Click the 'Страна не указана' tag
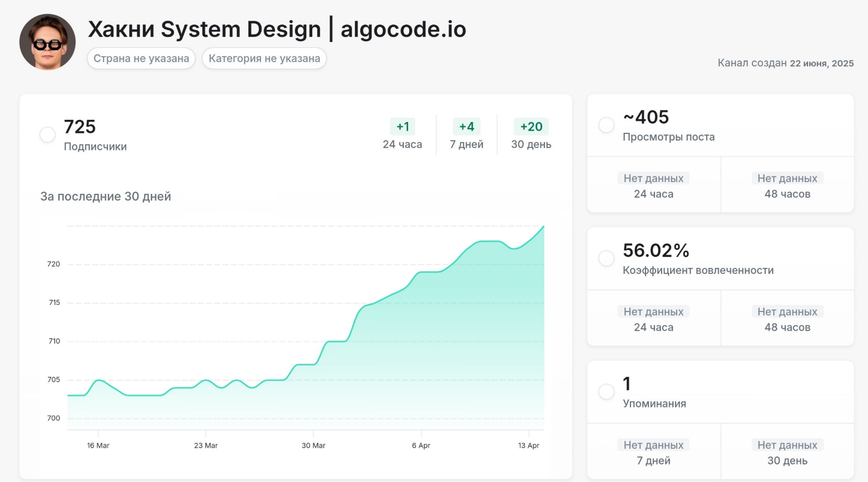 pos(141,58)
